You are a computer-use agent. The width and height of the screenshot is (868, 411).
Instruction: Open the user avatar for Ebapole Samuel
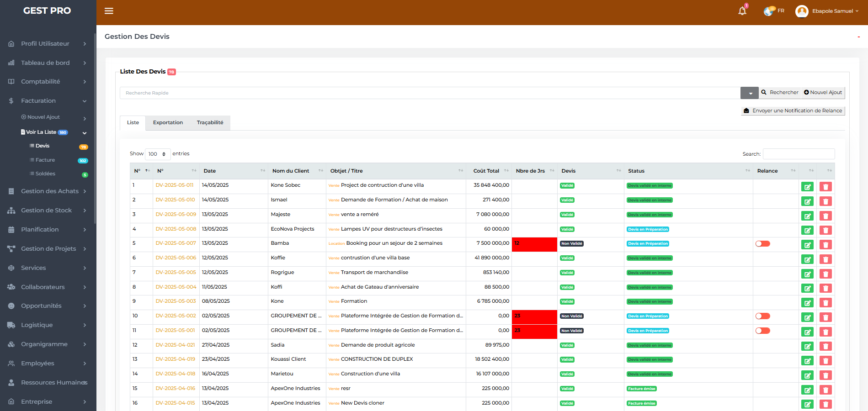802,11
